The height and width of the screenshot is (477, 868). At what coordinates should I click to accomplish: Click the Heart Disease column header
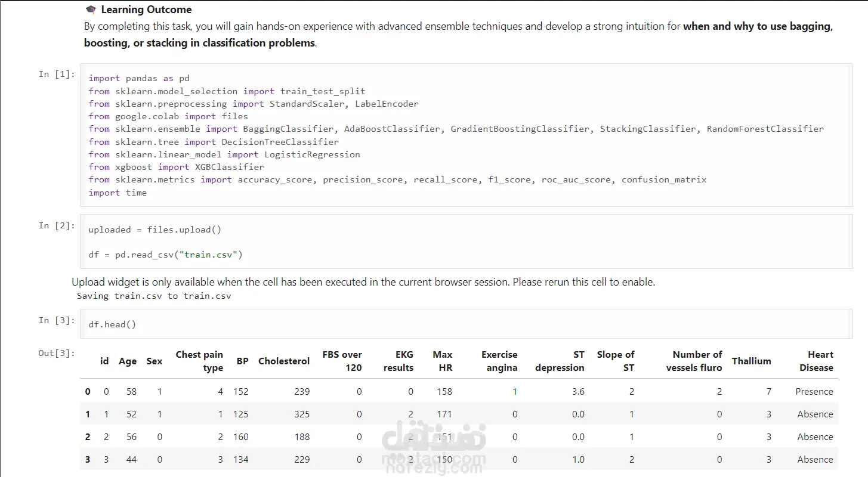(x=816, y=361)
